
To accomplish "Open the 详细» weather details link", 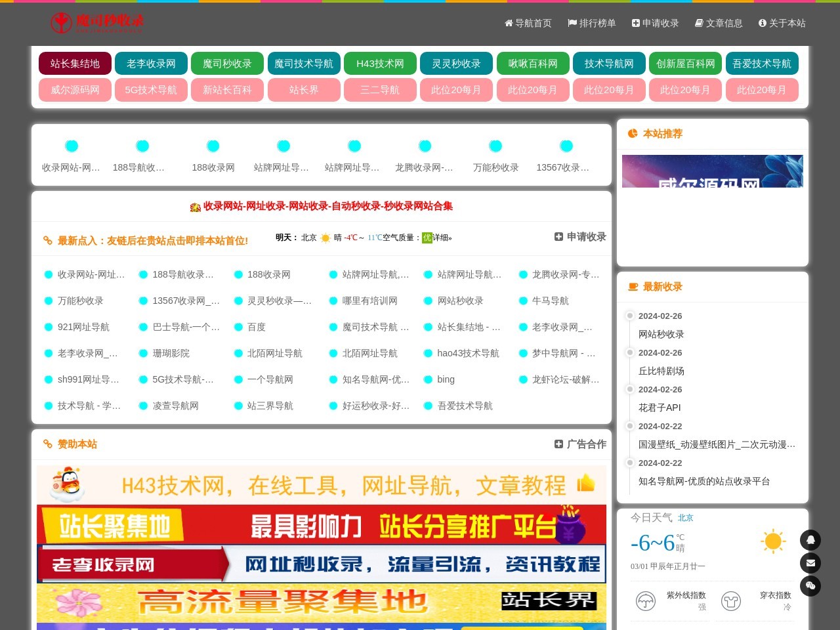I will (442, 238).
